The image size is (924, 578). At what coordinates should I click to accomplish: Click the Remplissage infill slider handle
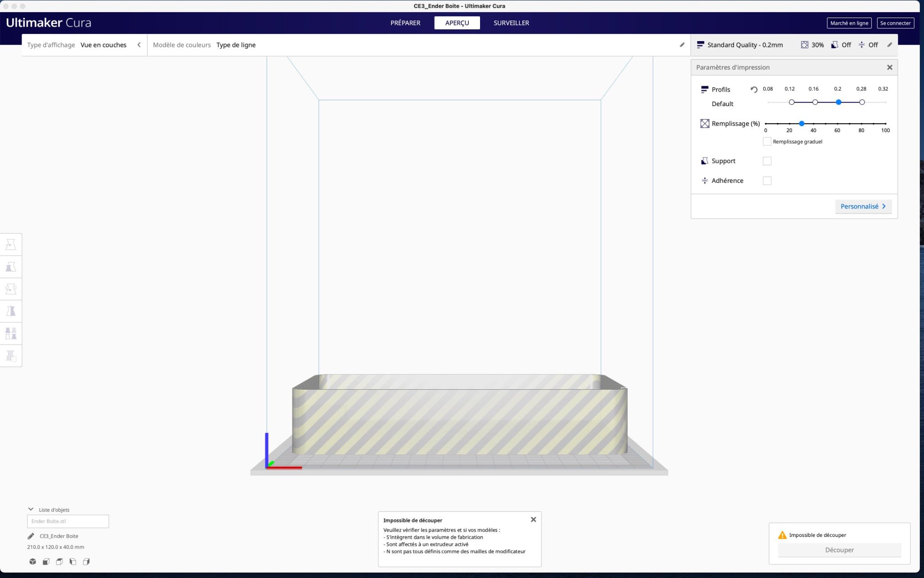pyautogui.click(x=802, y=123)
